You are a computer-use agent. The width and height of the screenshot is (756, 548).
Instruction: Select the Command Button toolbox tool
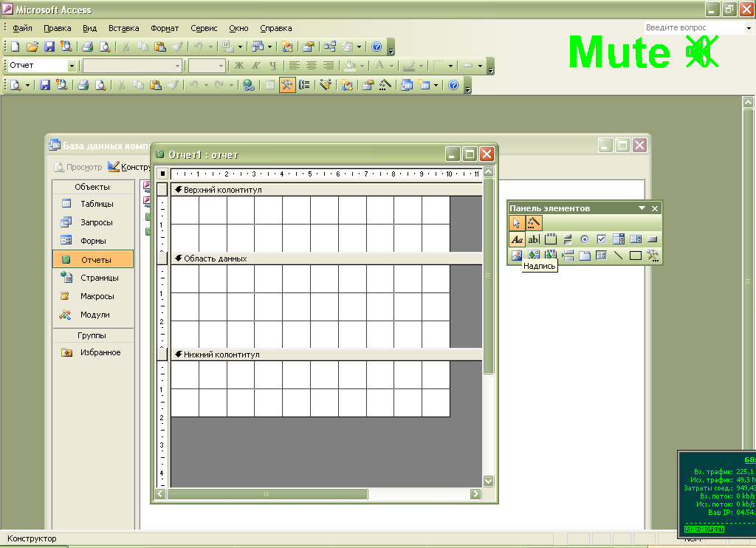coord(653,239)
